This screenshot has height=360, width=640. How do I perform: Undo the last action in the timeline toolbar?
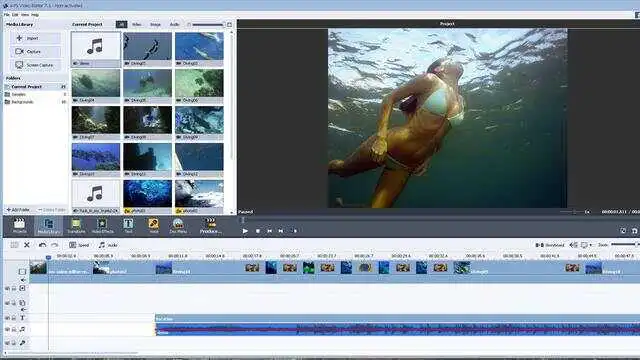tap(42, 245)
